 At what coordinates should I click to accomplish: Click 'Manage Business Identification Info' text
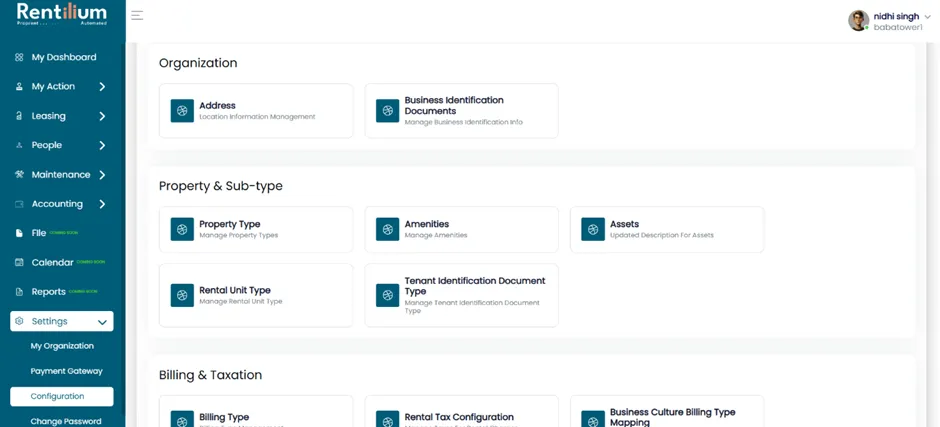[463, 122]
